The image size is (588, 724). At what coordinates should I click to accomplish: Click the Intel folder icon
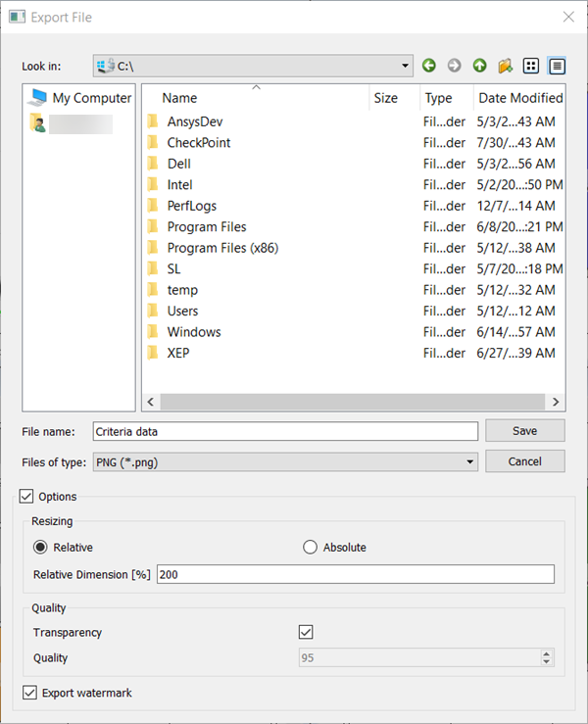point(153,184)
